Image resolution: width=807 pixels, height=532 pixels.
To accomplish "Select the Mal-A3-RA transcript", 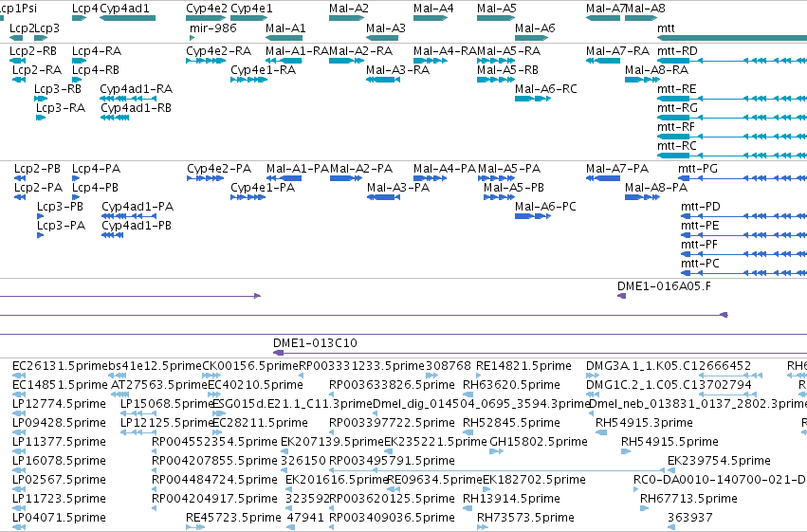I will 383,80.
